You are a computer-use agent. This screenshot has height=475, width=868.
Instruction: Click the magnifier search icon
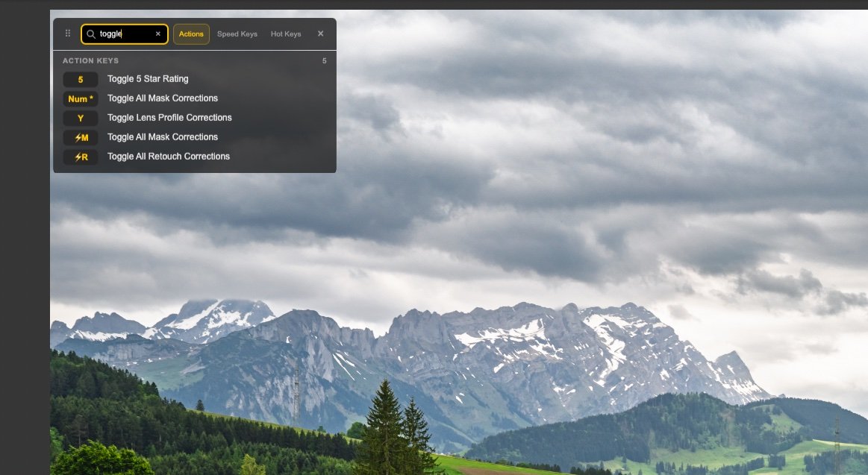91,34
